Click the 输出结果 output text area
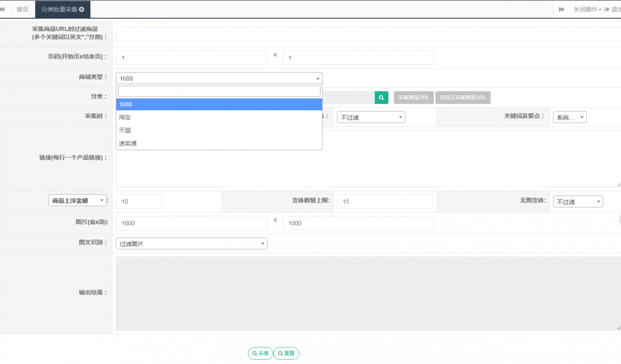Viewport: 621px width, 364px height. [368, 293]
